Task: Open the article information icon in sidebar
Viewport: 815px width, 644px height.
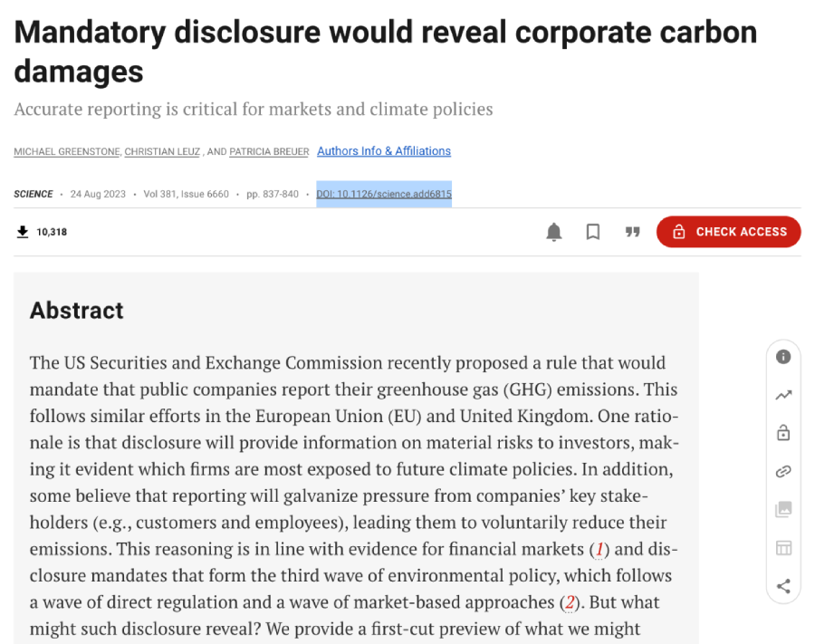Action: click(783, 357)
